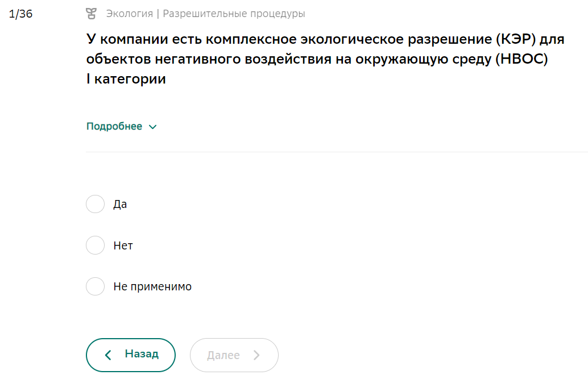The width and height of the screenshot is (588, 379).
Task: Click the Экология breadcrumb text
Action: click(130, 14)
